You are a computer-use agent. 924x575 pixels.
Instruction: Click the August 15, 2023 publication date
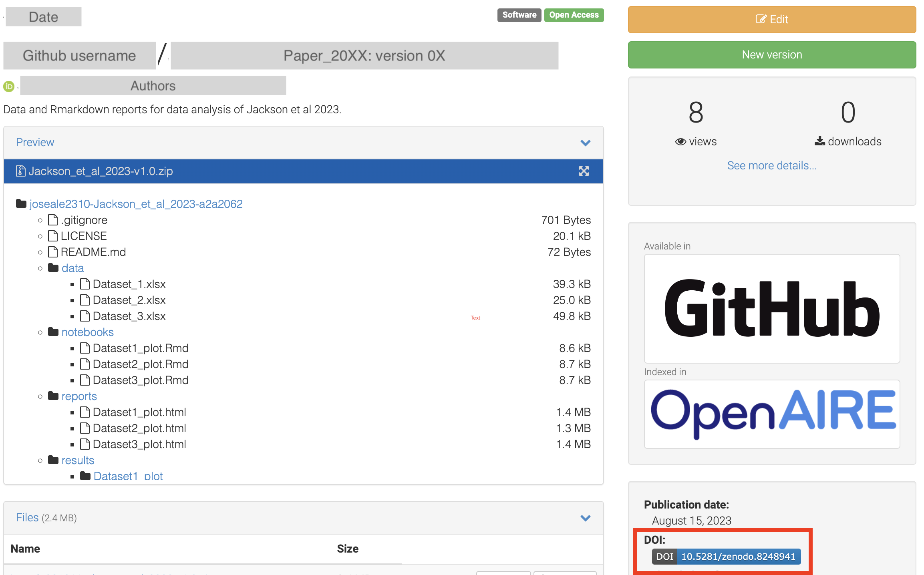point(691,521)
